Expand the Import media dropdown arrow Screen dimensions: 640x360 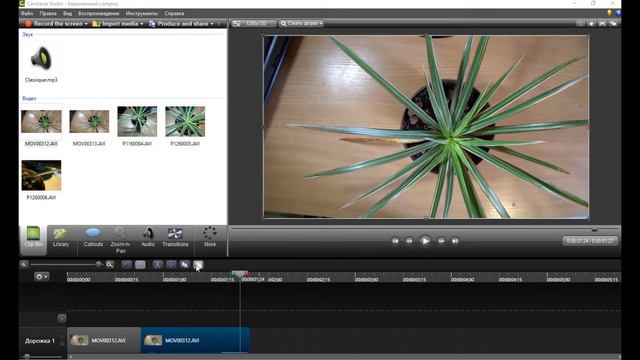click(142, 24)
